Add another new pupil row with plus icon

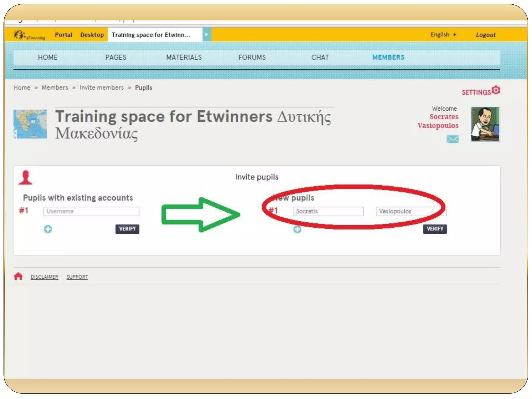click(x=297, y=229)
